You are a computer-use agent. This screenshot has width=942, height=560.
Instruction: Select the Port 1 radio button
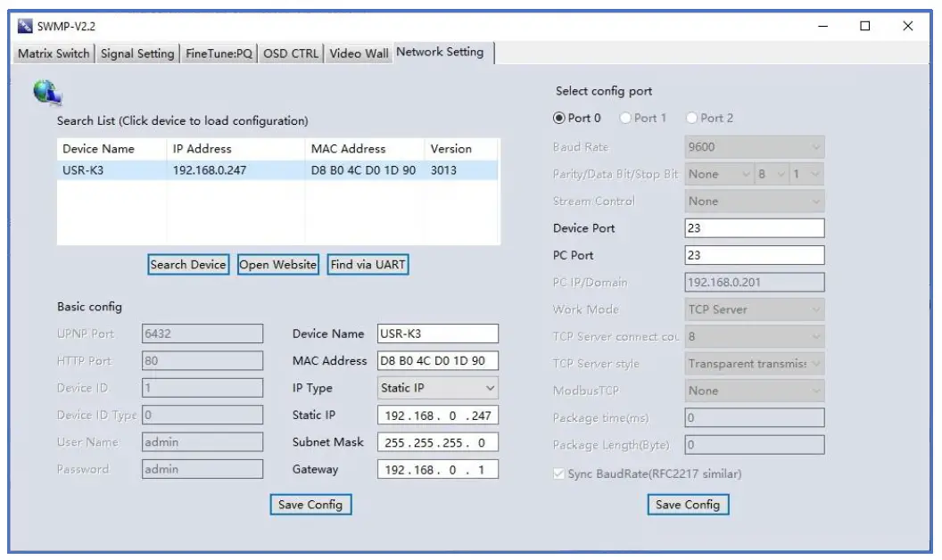(x=625, y=118)
